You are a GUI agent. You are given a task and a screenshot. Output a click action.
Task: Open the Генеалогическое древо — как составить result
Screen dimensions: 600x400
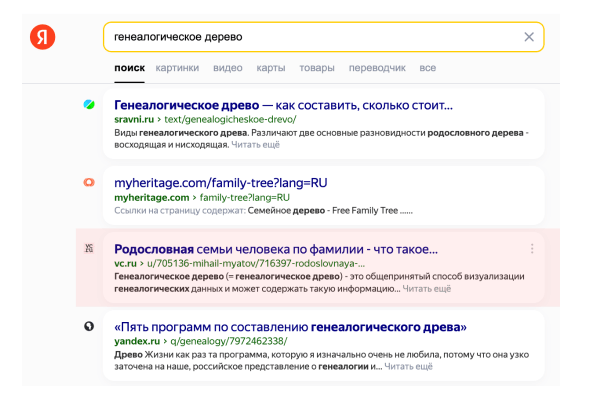coord(283,105)
